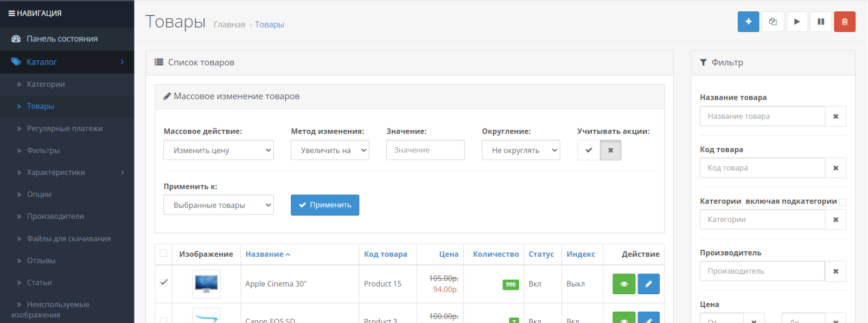This screenshot has width=868, height=323.
Task: Click the play enable products button
Action: 797,22
